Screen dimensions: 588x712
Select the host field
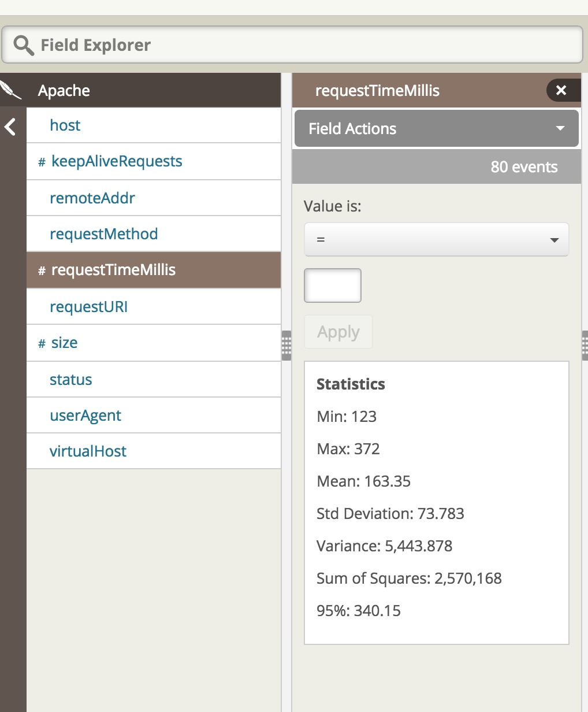65,125
